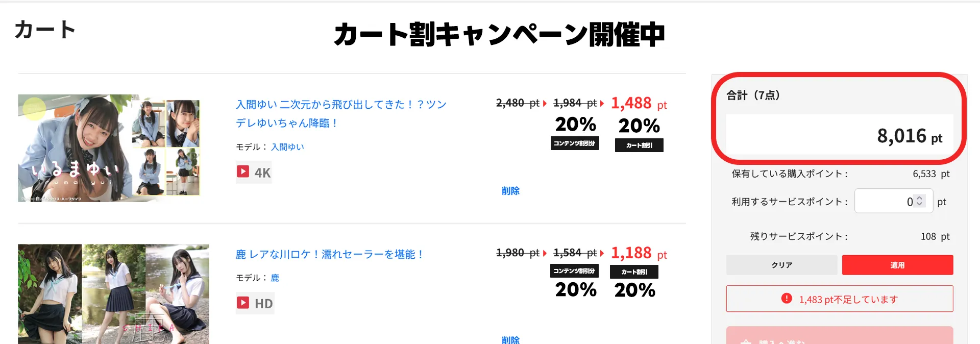Delete the 鹿 item from the cart
The width and height of the screenshot is (980, 344).
(510, 340)
